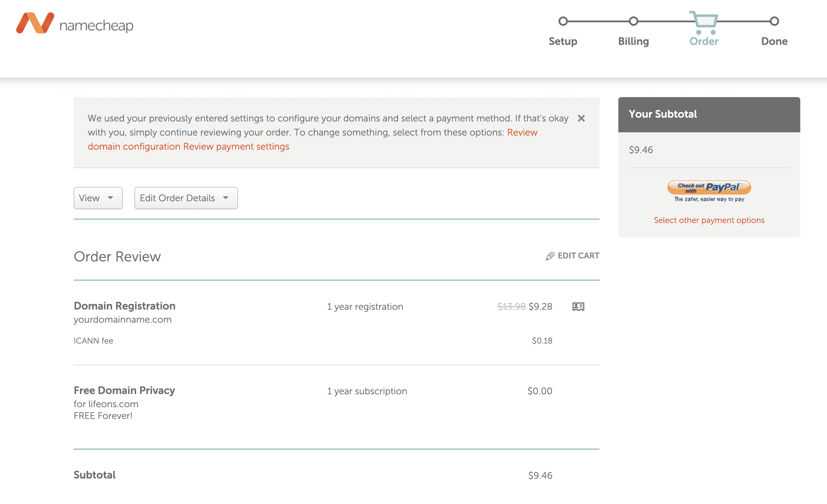The height and width of the screenshot is (504, 827).
Task: Open the Review domain configuration link
Action: coord(134,147)
